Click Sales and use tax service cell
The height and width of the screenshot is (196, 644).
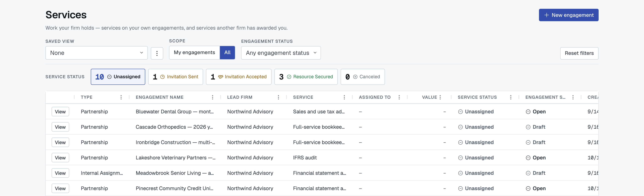319,112
